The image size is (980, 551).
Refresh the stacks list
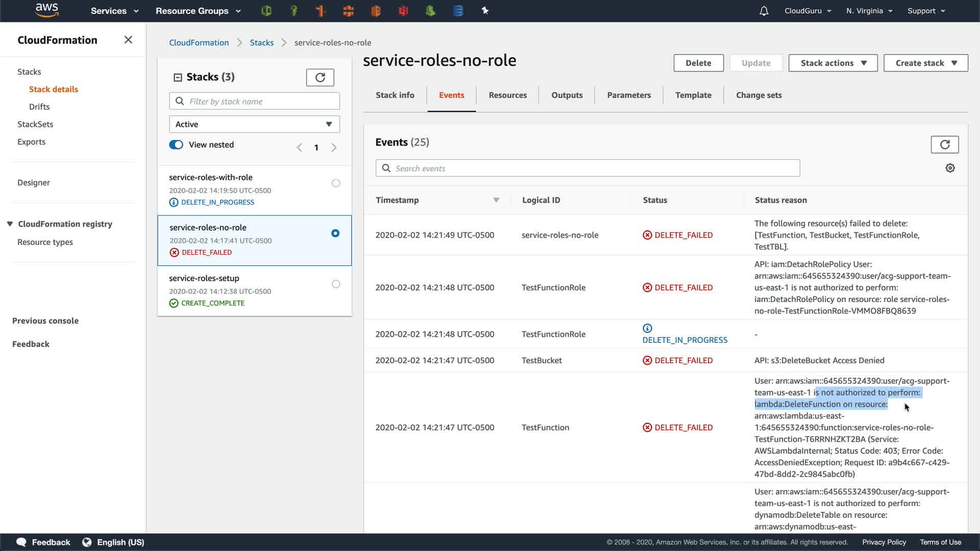[320, 77]
